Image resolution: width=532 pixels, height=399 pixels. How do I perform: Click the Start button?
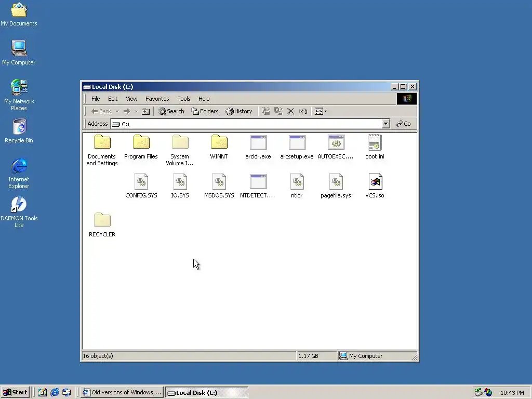(x=15, y=393)
